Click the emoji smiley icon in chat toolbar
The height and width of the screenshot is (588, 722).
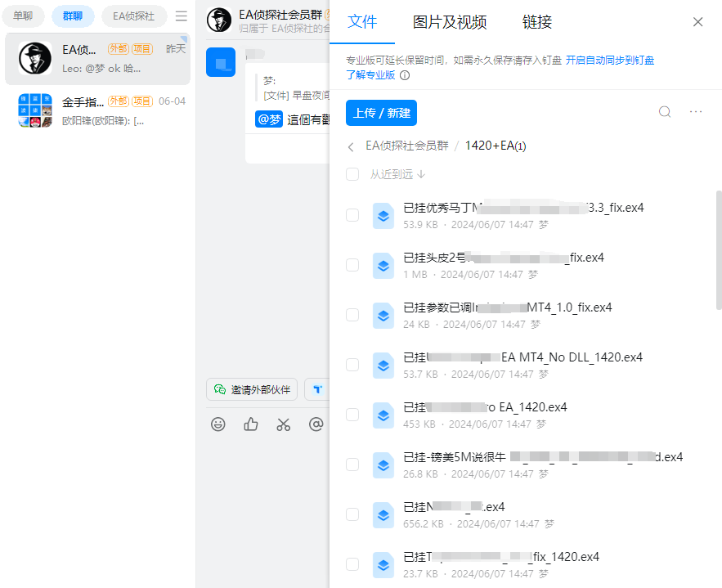(x=217, y=424)
